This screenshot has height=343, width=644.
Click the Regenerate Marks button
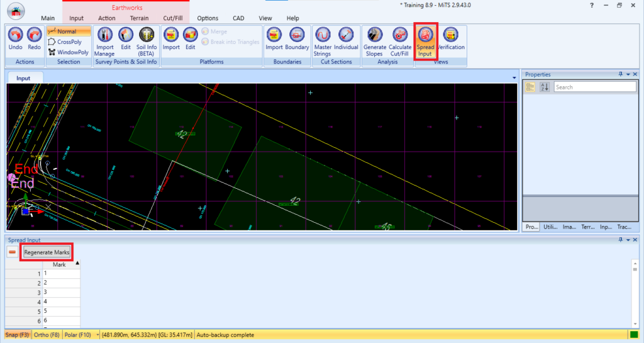tap(47, 252)
